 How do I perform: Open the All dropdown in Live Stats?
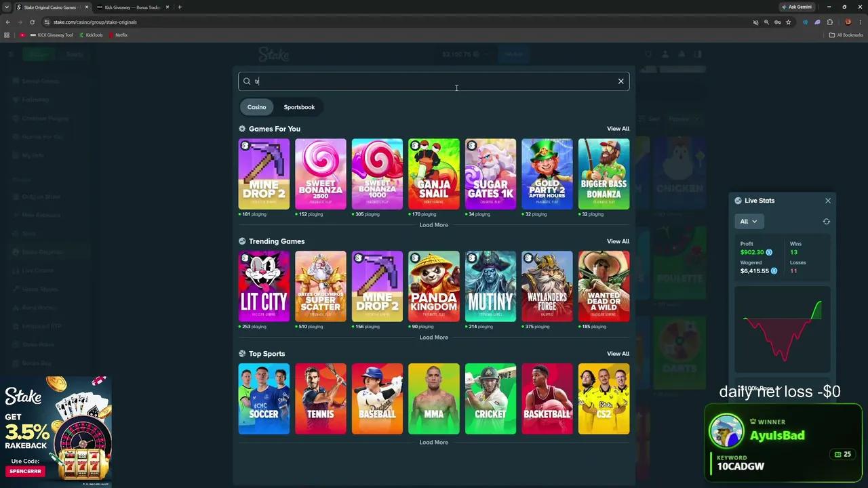pyautogui.click(x=749, y=222)
